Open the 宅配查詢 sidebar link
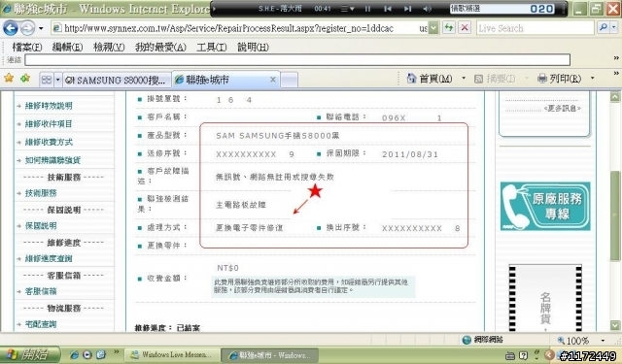 click(41, 324)
